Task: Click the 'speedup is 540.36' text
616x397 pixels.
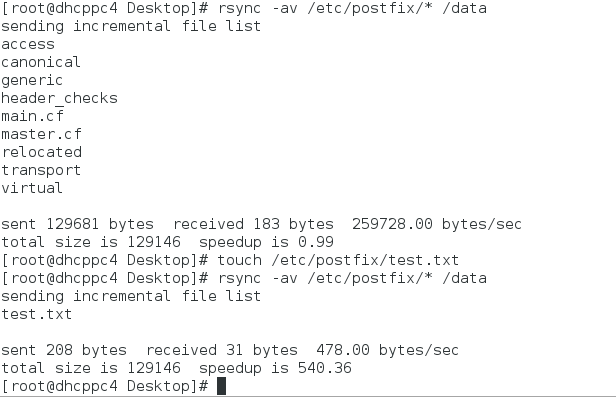Action: point(275,368)
